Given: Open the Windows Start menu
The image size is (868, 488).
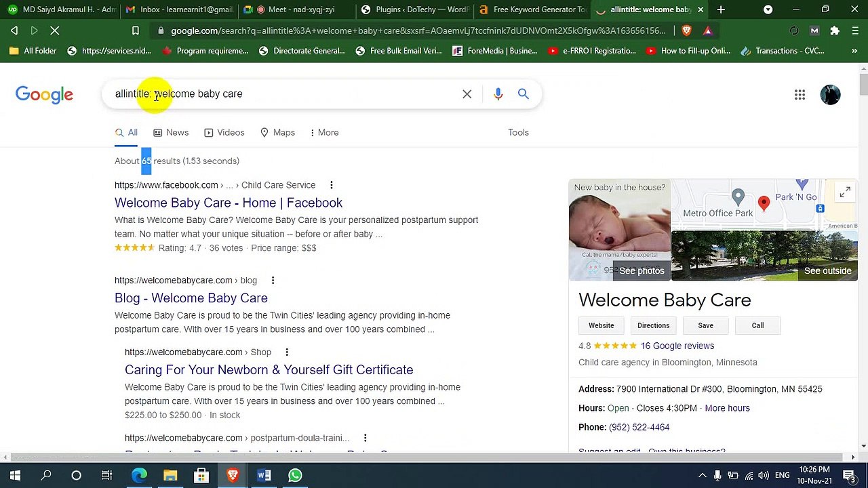Looking at the screenshot, I should pyautogui.click(x=15, y=475).
